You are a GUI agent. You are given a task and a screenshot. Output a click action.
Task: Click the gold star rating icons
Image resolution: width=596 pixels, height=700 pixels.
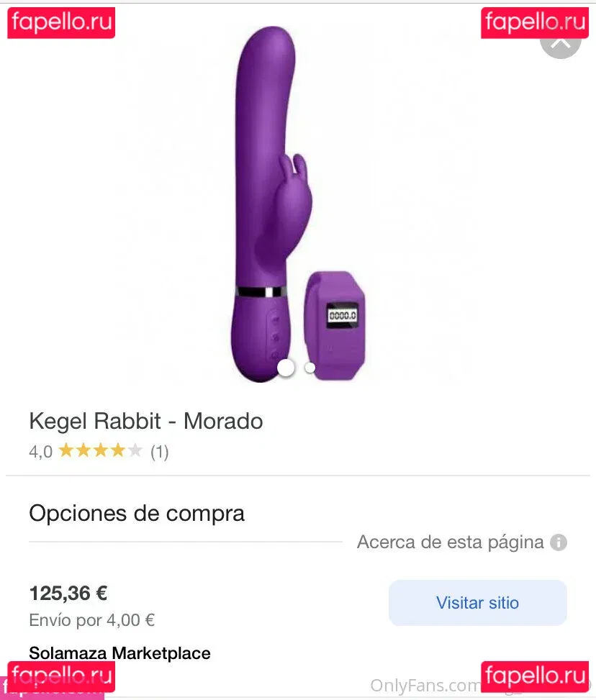coord(101,450)
